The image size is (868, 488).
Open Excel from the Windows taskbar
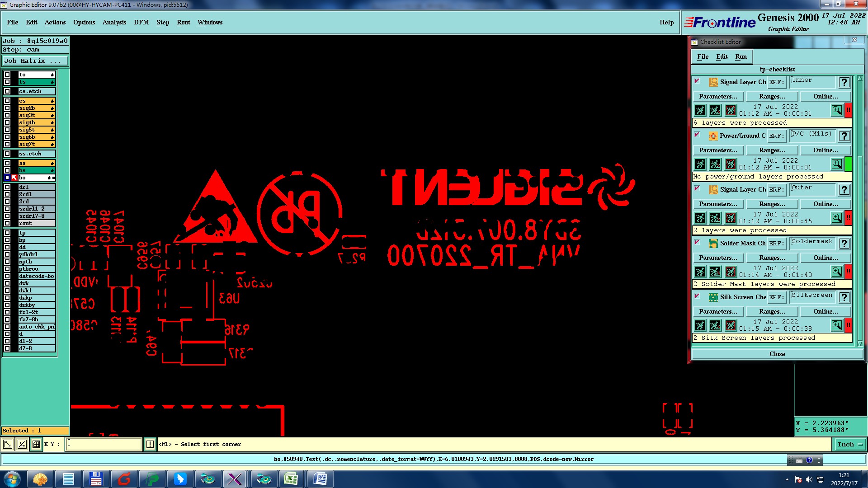291,479
